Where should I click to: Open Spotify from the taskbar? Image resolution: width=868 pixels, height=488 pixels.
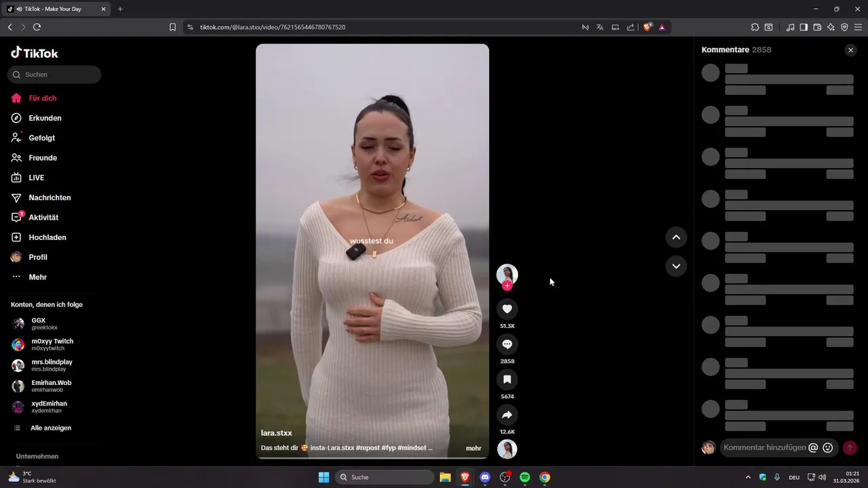tap(525, 477)
